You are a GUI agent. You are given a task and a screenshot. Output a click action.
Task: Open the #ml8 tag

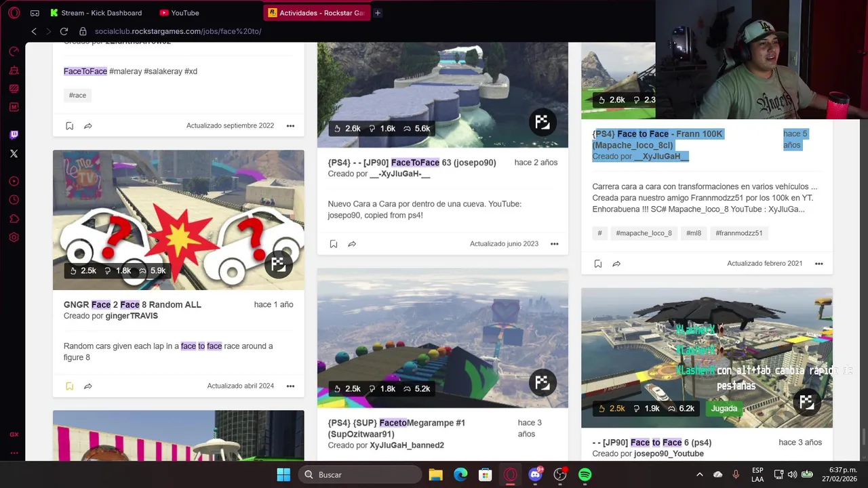[x=694, y=233]
